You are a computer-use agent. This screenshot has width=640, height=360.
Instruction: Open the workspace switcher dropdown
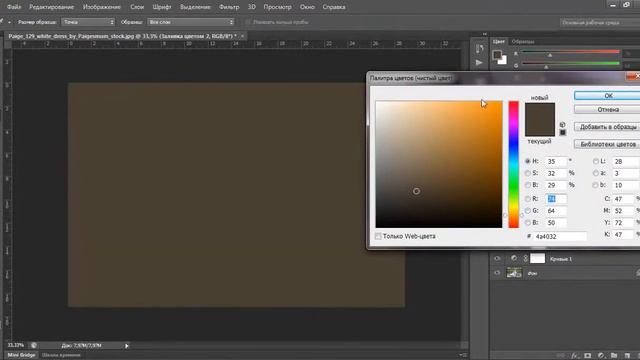click(600, 22)
